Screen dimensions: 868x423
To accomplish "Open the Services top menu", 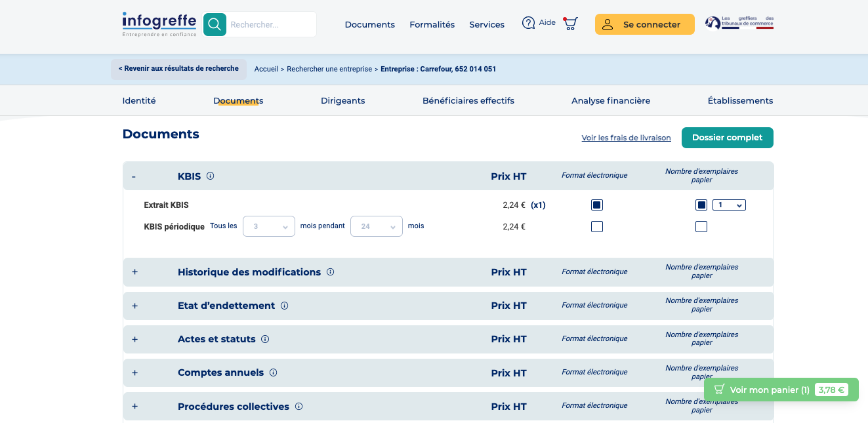I will pos(487,24).
